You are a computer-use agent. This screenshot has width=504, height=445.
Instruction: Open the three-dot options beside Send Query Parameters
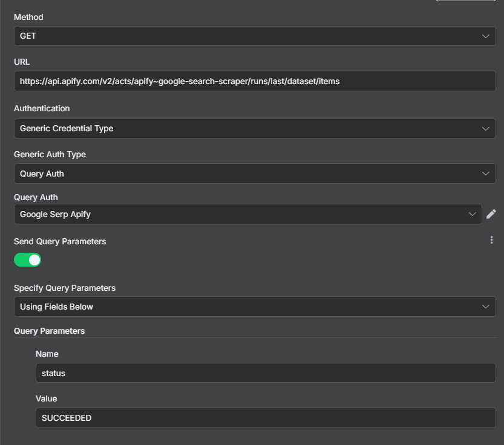coord(491,240)
